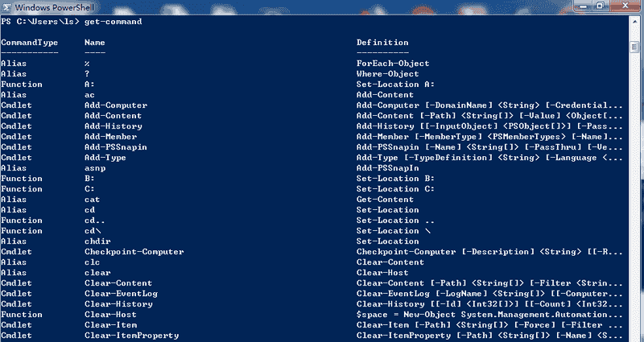Click the vertical scrollbar thumb

click(x=636, y=48)
